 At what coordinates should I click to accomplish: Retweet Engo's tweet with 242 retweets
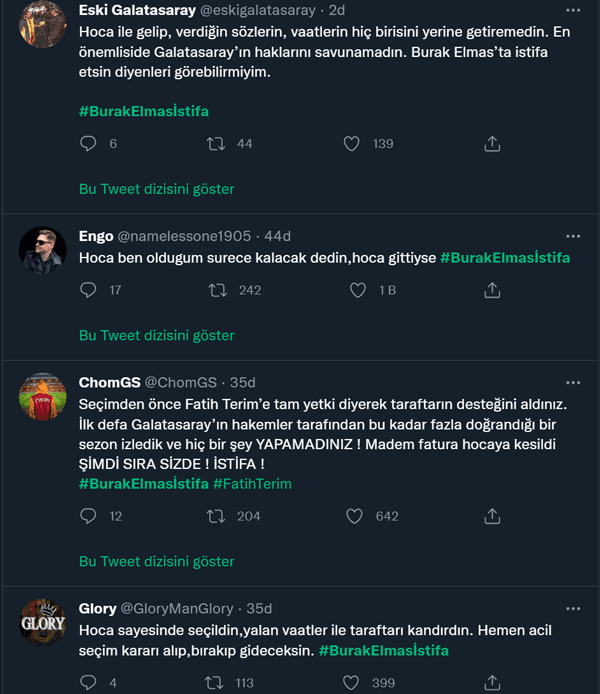click(215, 290)
